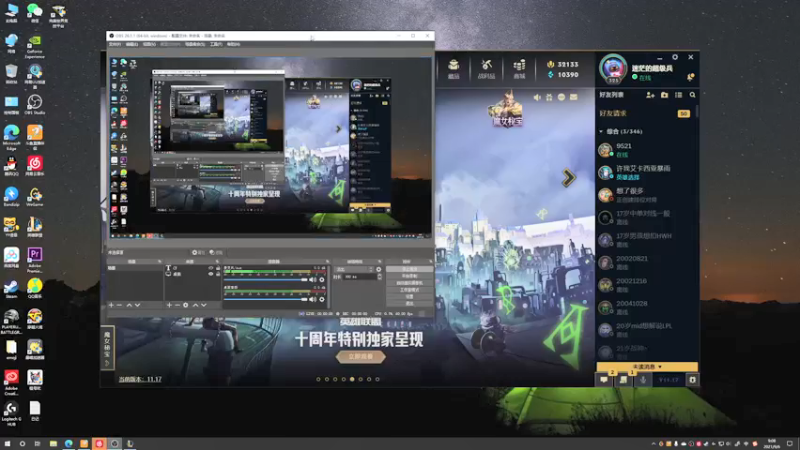800x450 pixels.
Task: Expand the 未读消息 unread messages bar
Action: click(647, 366)
